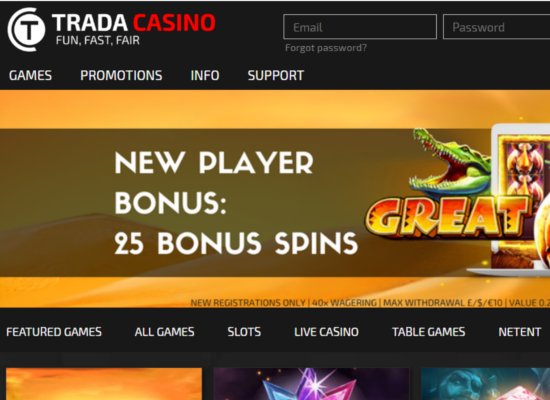This screenshot has height=400, width=550.
Task: Open the Games menu
Action: point(31,75)
